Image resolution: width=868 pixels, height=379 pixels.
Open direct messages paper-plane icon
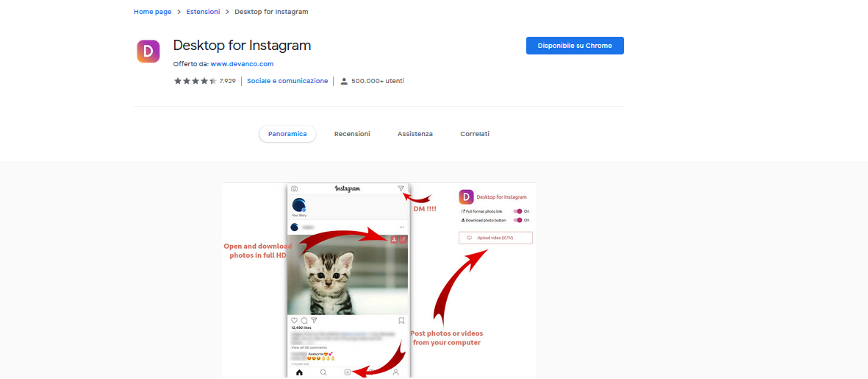click(x=401, y=189)
